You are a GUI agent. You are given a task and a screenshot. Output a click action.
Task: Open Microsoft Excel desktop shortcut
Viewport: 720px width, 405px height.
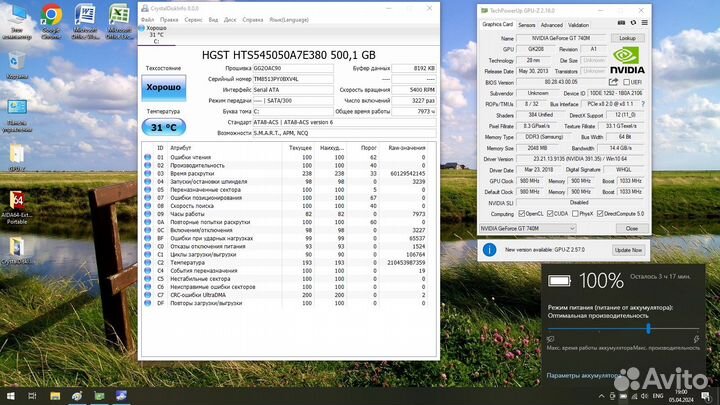tap(119, 22)
